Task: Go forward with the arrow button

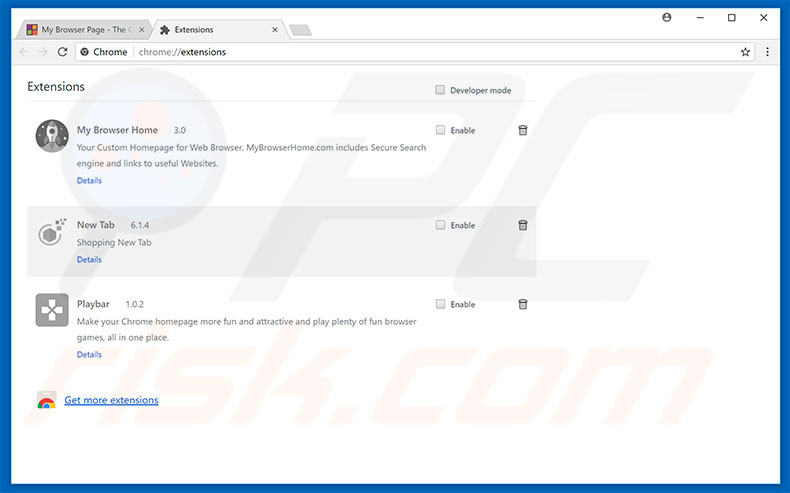Action: (x=43, y=52)
